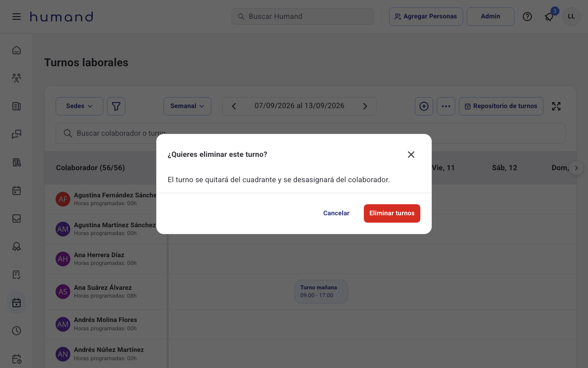Focus Buscar colaborador o turno field
Image resolution: width=588 pixels, height=368 pixels.
(311, 133)
